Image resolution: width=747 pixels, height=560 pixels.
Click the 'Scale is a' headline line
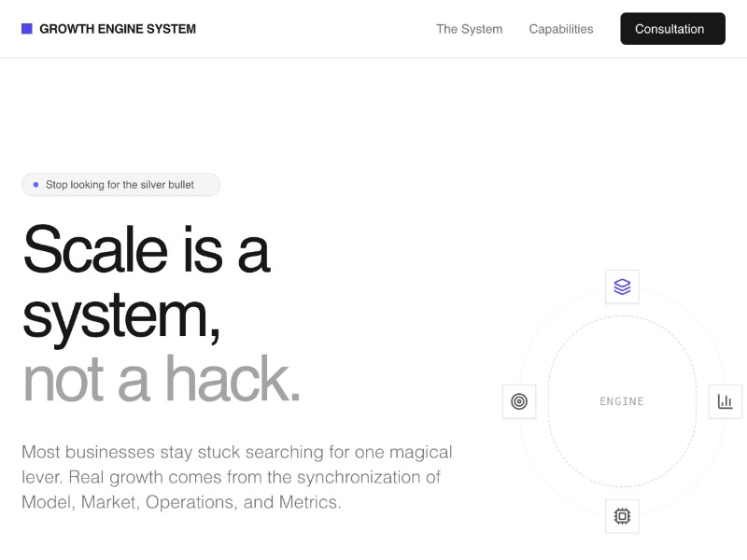pyautogui.click(x=146, y=249)
